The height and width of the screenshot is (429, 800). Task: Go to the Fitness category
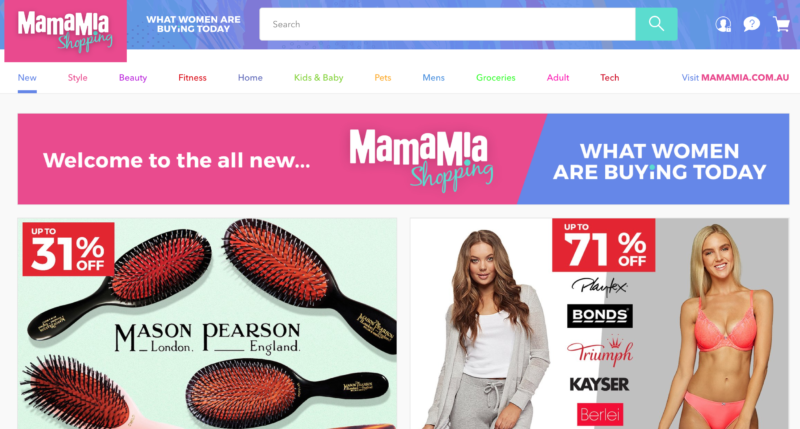pos(192,78)
